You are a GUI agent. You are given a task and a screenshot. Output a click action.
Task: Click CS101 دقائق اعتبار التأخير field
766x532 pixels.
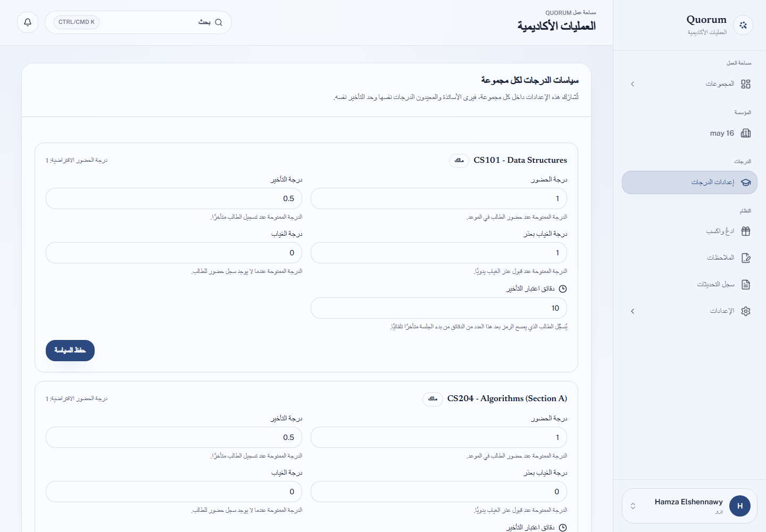tap(439, 308)
